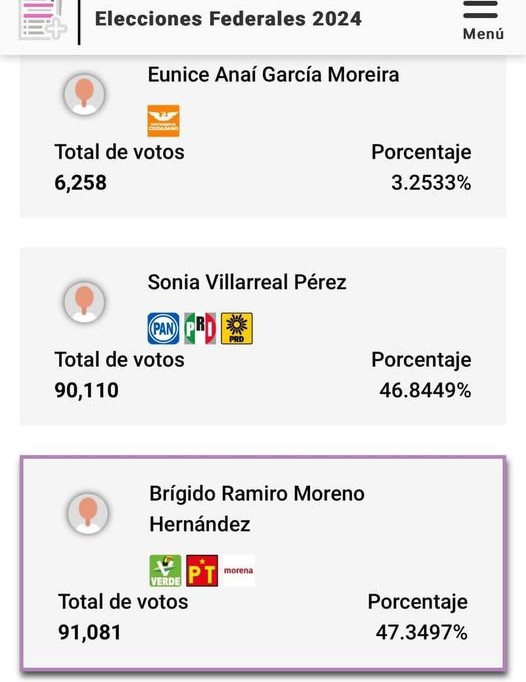This screenshot has height=682, width=526.
Task: Click the yellow PRD party logo
Action: [237, 328]
